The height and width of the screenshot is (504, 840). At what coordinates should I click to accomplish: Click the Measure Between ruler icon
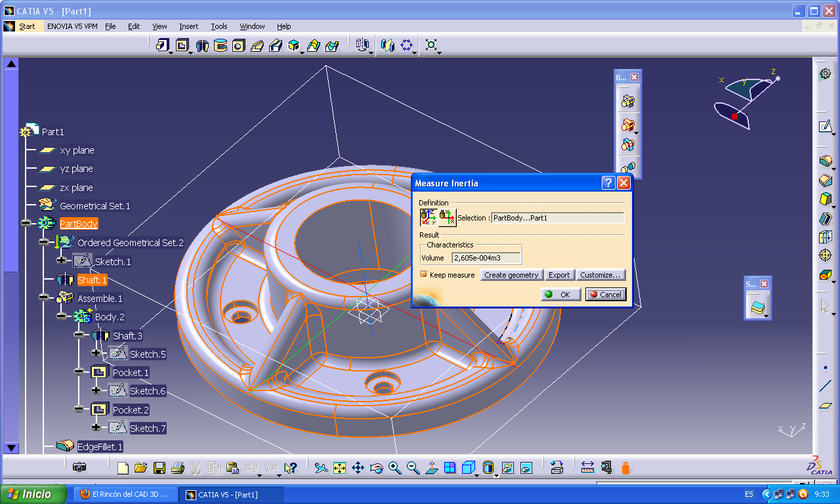click(x=587, y=467)
